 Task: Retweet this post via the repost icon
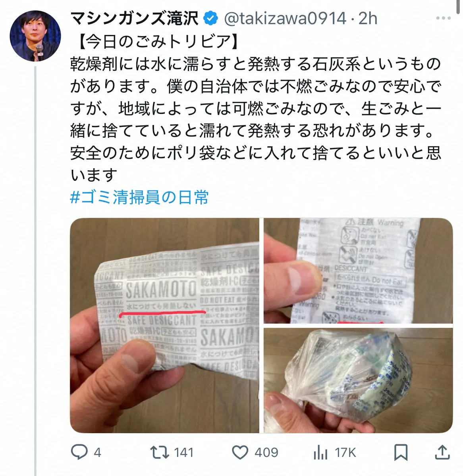point(160,452)
